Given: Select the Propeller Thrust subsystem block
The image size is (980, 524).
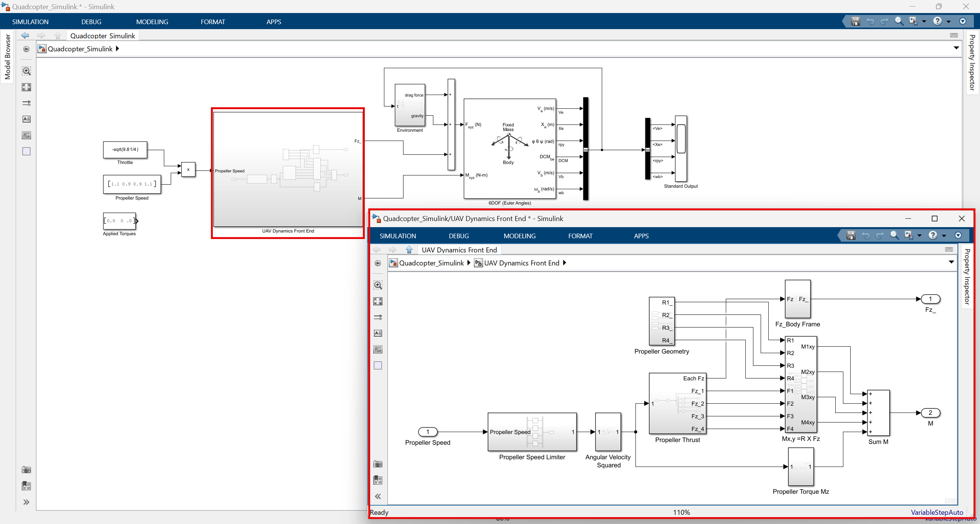Looking at the screenshot, I should click(x=678, y=403).
